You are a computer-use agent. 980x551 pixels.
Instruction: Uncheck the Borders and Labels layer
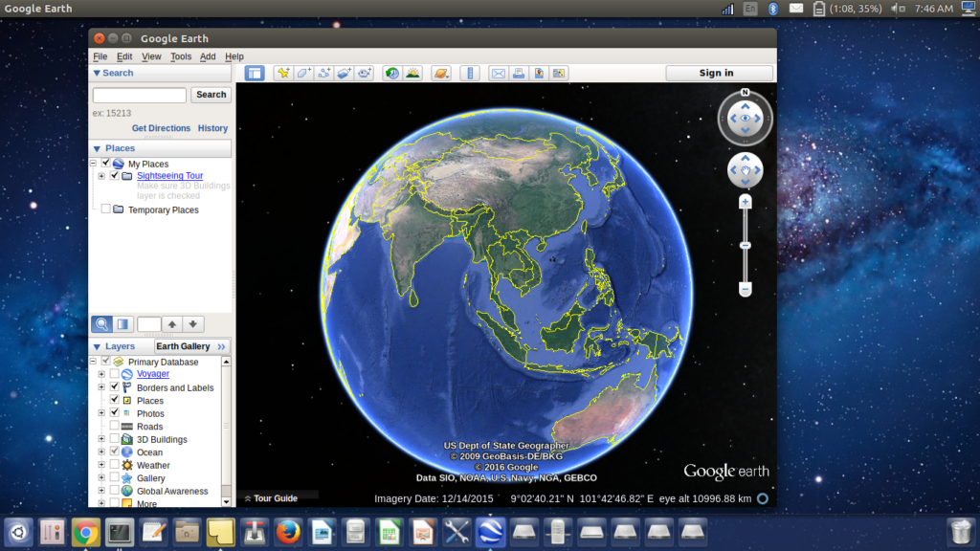coord(115,387)
